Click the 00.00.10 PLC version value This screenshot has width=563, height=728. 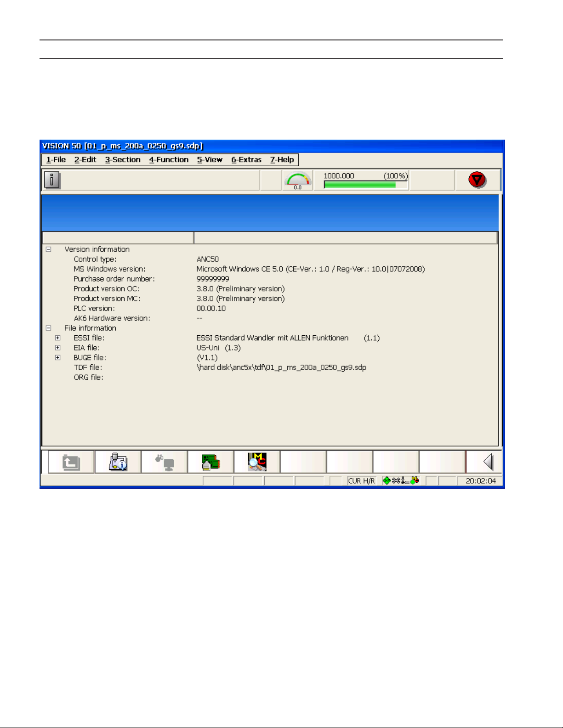211,309
